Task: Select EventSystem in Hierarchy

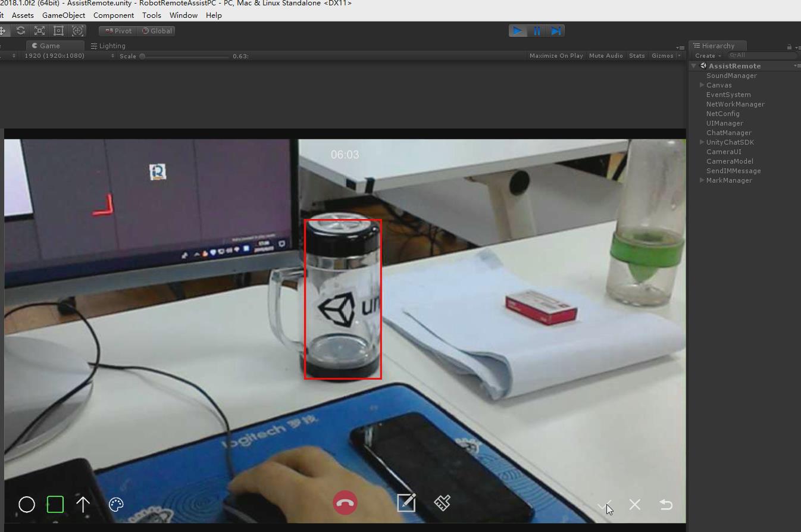Action: point(728,95)
